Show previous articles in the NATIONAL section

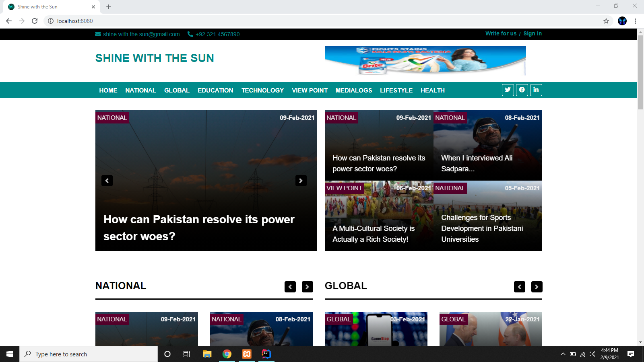click(x=290, y=287)
